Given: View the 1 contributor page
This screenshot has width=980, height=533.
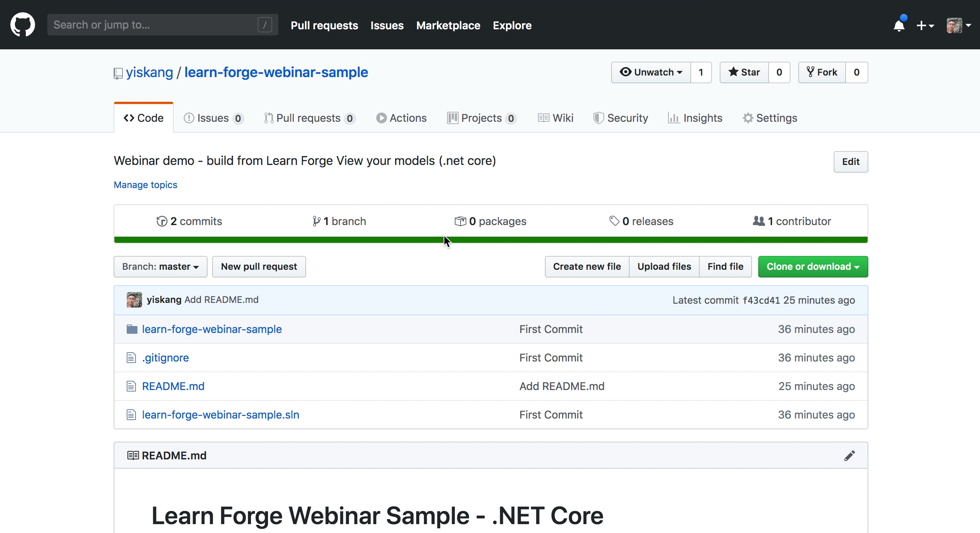Looking at the screenshot, I should 792,221.
